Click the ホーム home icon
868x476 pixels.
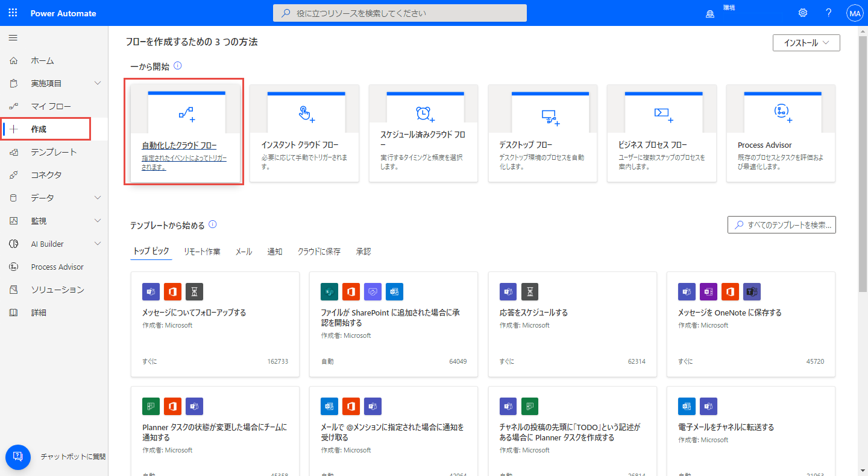[14, 61]
